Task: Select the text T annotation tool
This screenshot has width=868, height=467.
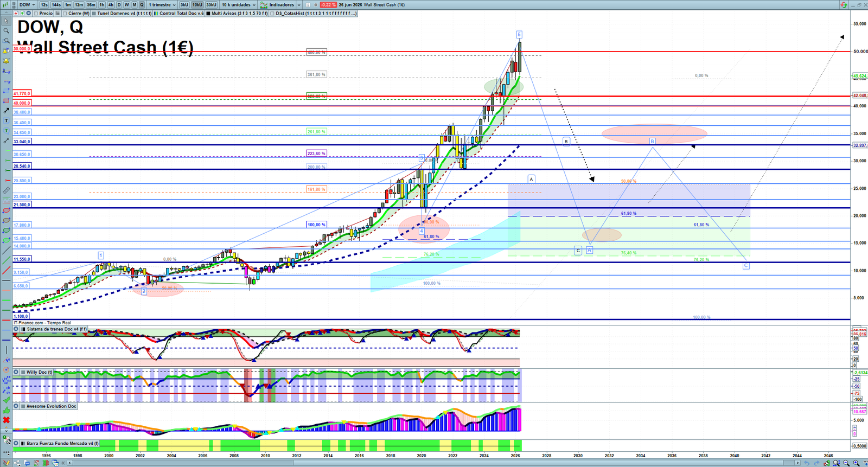Action: (6, 120)
